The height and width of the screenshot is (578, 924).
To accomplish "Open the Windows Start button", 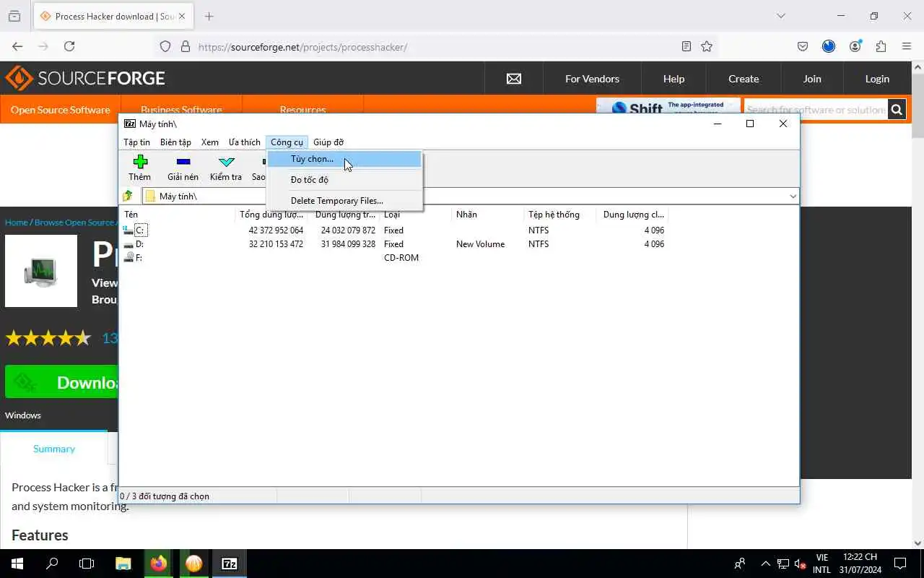I will [17, 564].
